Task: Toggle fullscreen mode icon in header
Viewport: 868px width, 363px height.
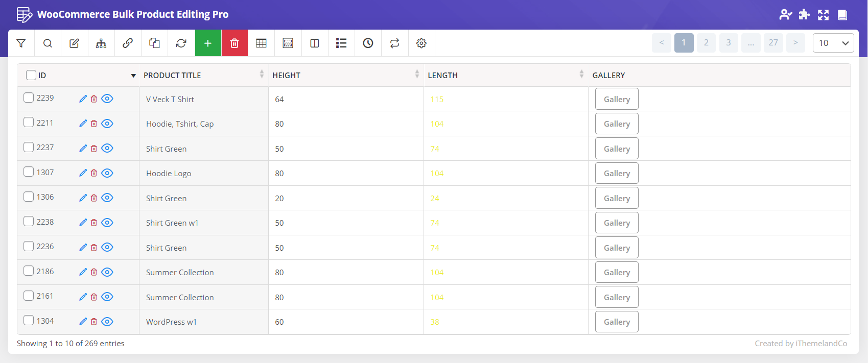Action: pyautogui.click(x=823, y=15)
